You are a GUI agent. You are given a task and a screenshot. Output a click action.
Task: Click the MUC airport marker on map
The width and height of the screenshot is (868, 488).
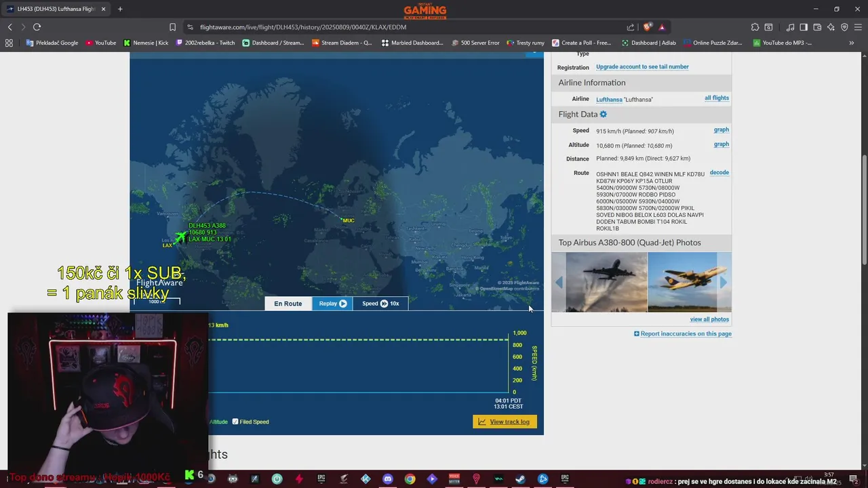(x=347, y=220)
